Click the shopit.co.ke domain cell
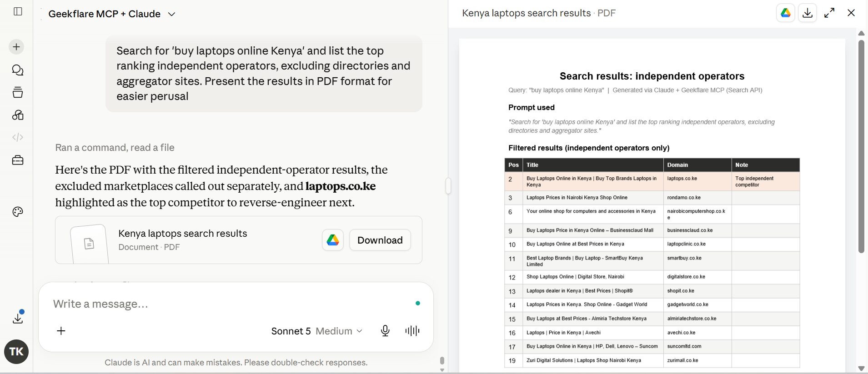 tap(697, 291)
